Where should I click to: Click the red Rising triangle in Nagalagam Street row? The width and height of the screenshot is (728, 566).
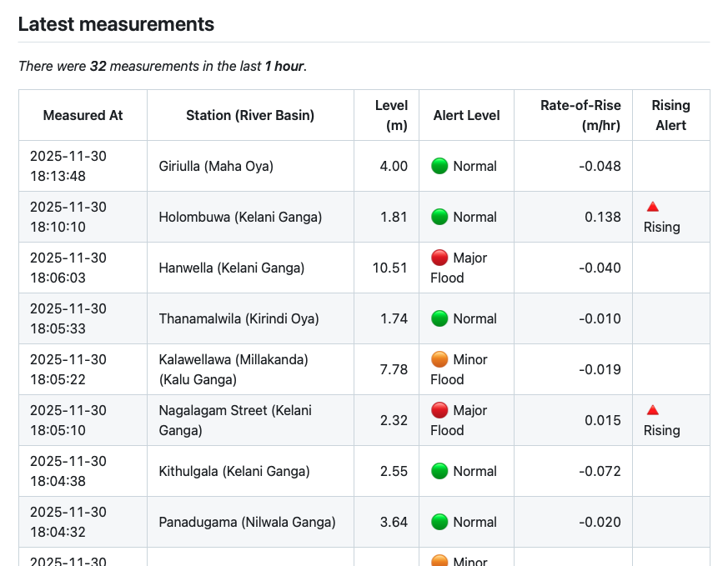click(x=653, y=410)
